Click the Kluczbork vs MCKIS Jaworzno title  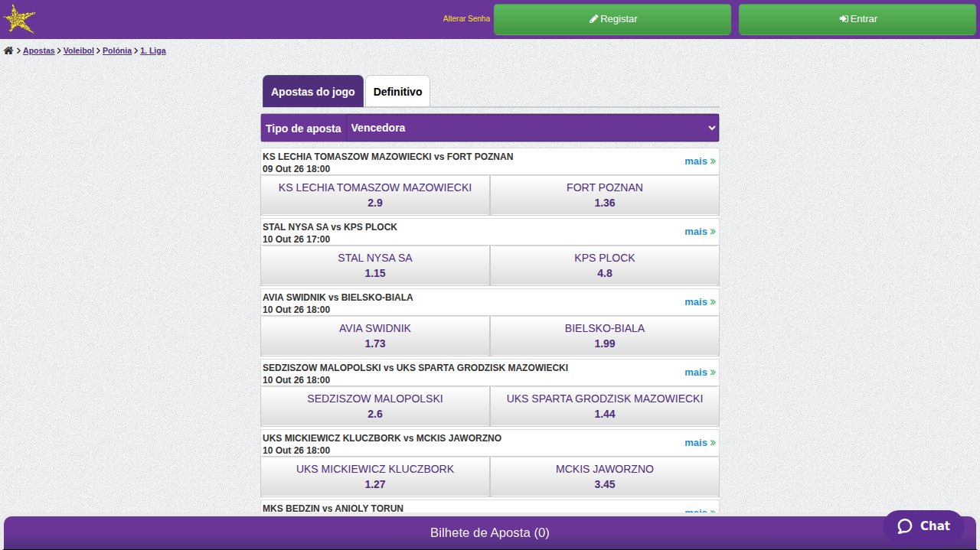coord(382,438)
